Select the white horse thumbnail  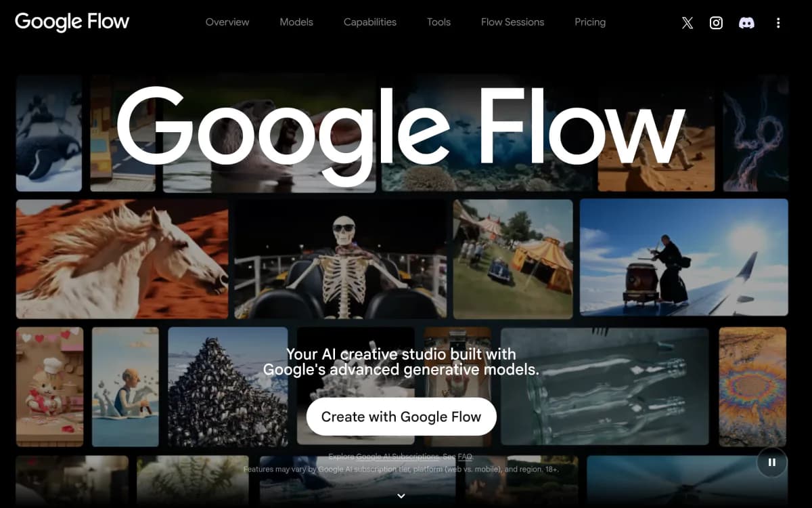(122, 259)
